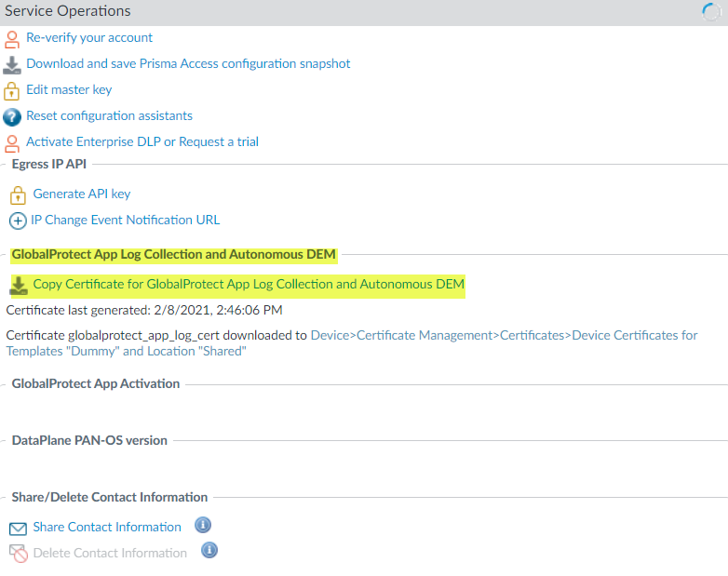Image resolution: width=728 pixels, height=576 pixels.
Task: Click the plus circle icon for IP Change Event
Action: (x=18, y=221)
